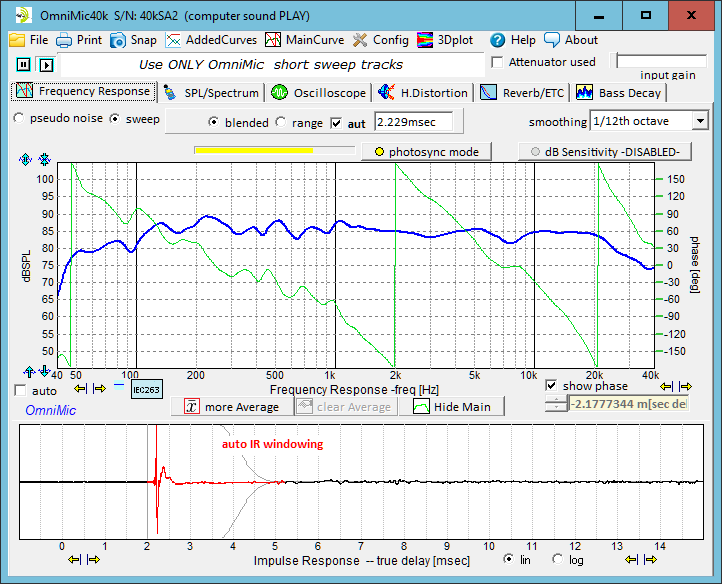
Task: Click the photosync mode button
Action: click(x=426, y=152)
